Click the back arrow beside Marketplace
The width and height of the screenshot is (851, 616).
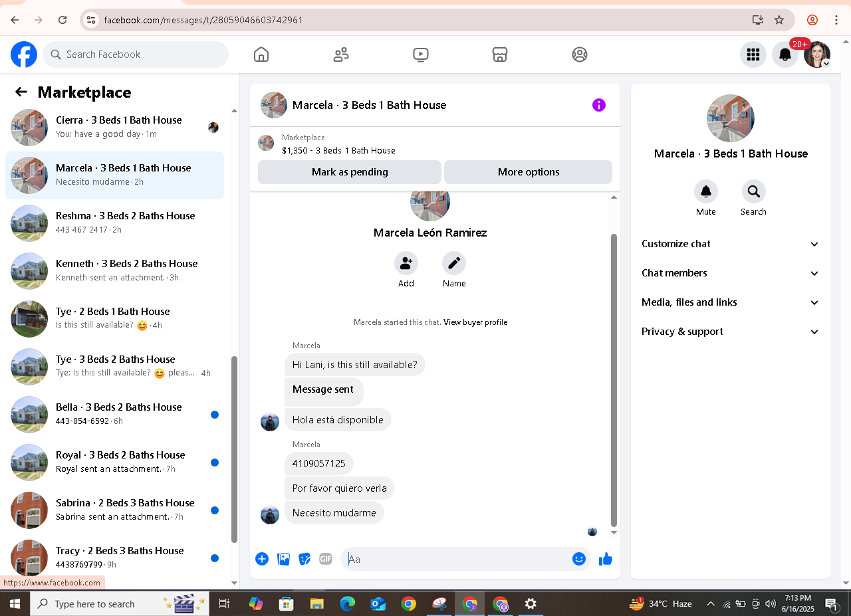click(21, 92)
